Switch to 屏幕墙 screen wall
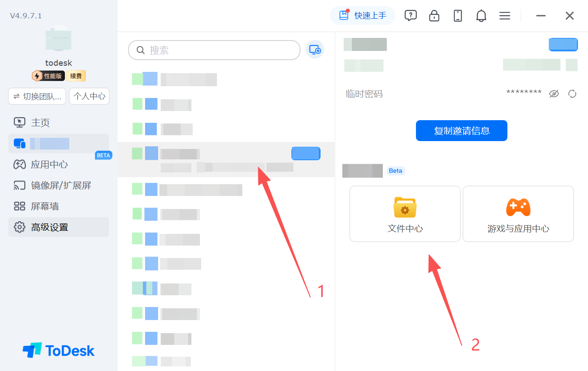Viewport: 588px width, 371px height. pyautogui.click(x=58, y=206)
